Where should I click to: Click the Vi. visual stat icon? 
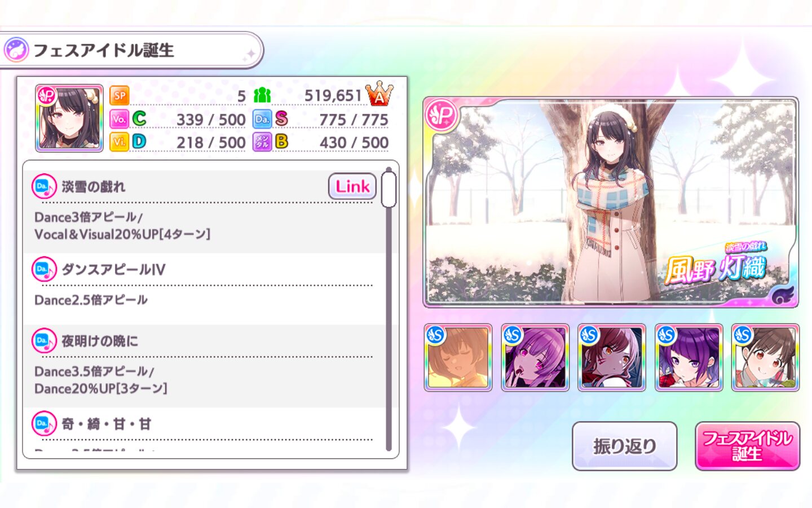(x=119, y=142)
